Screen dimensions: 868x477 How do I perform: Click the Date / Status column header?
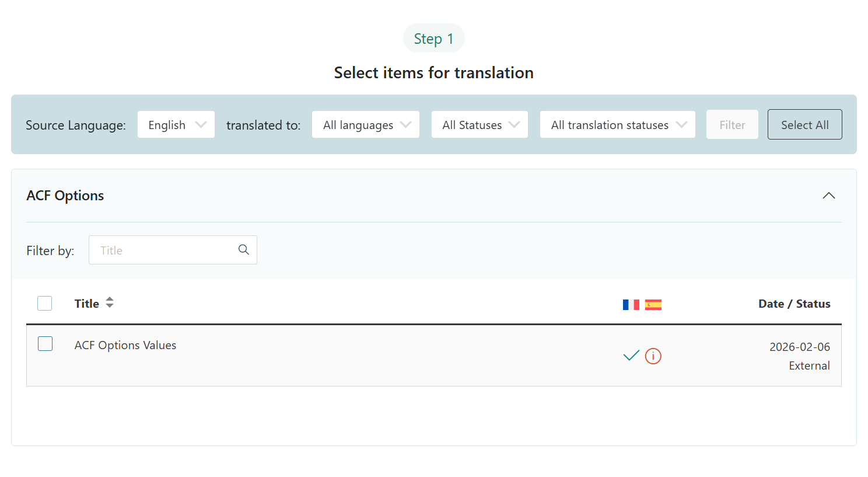point(794,304)
